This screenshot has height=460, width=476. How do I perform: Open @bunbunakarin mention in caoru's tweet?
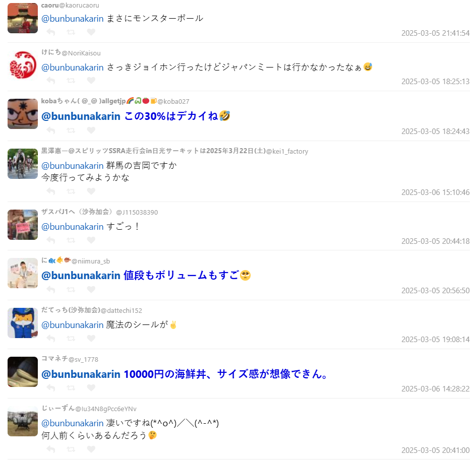coord(73,19)
